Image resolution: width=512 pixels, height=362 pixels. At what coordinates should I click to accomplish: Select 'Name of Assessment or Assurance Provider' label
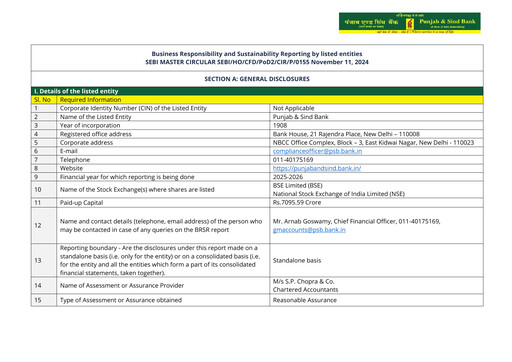point(122,285)
